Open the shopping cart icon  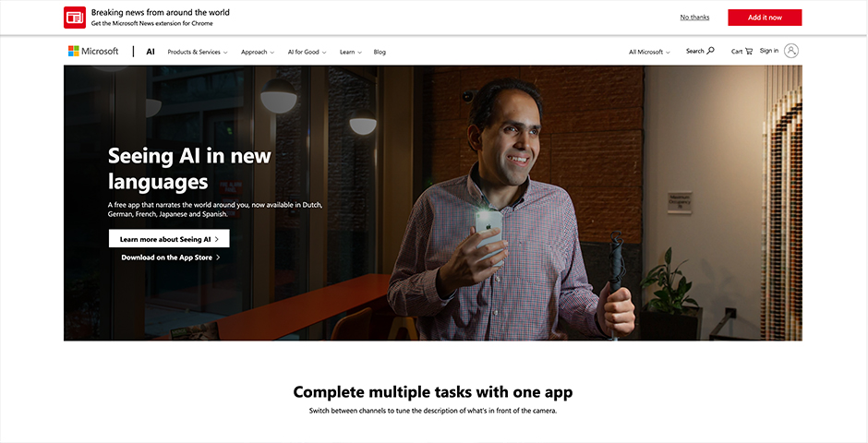749,52
